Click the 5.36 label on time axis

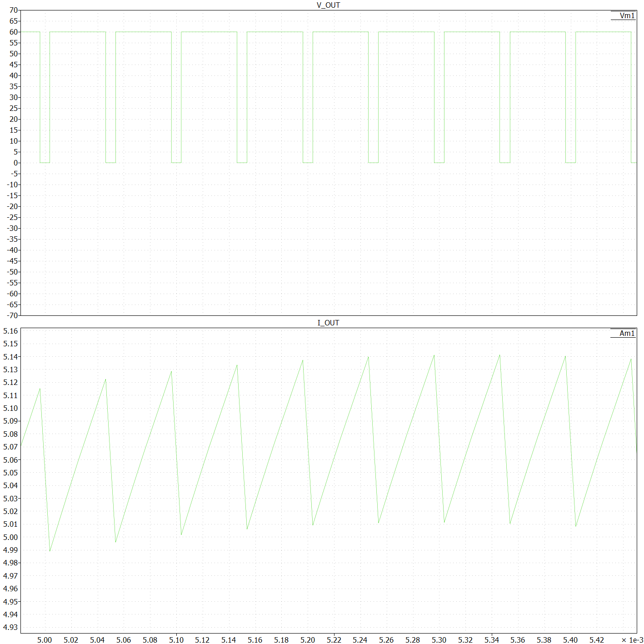(x=518, y=640)
